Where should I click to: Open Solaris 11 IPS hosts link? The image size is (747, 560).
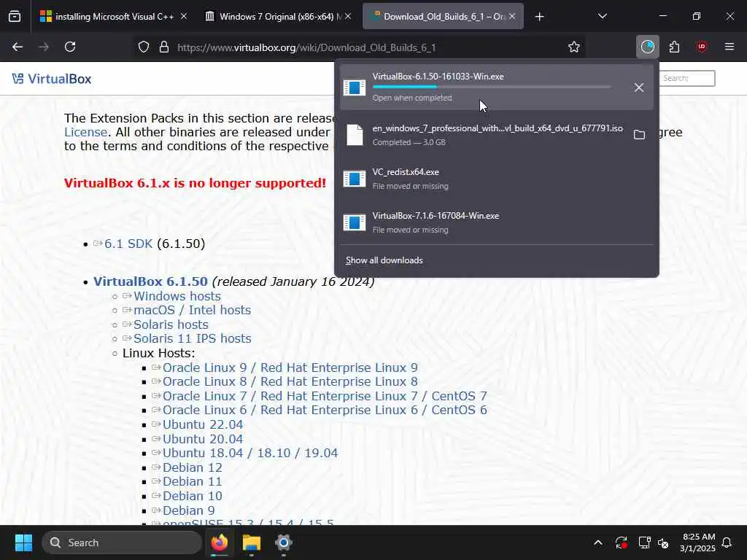[193, 338]
